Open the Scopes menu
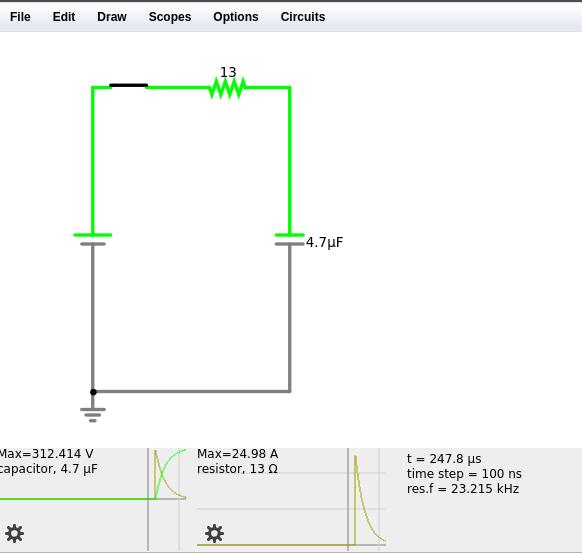 point(170,17)
